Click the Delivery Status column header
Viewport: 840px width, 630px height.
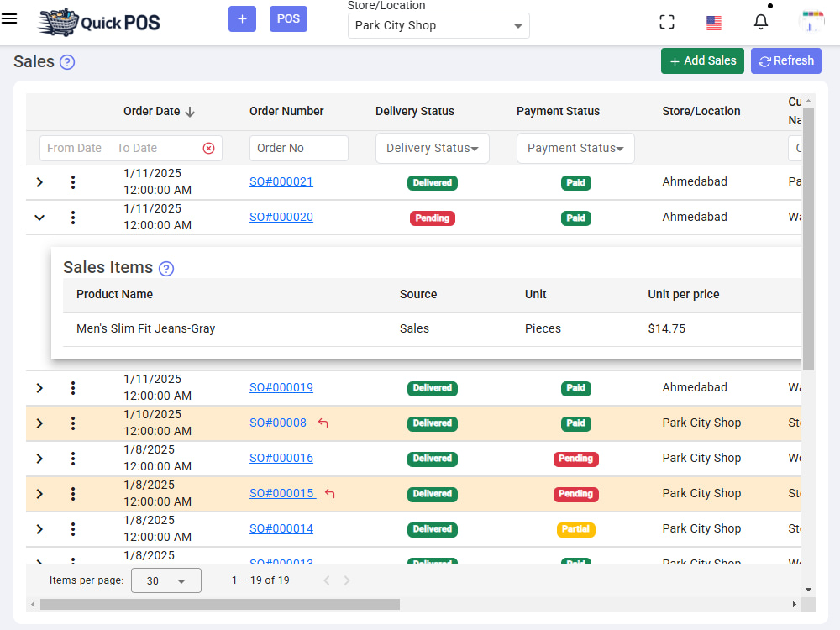(415, 111)
